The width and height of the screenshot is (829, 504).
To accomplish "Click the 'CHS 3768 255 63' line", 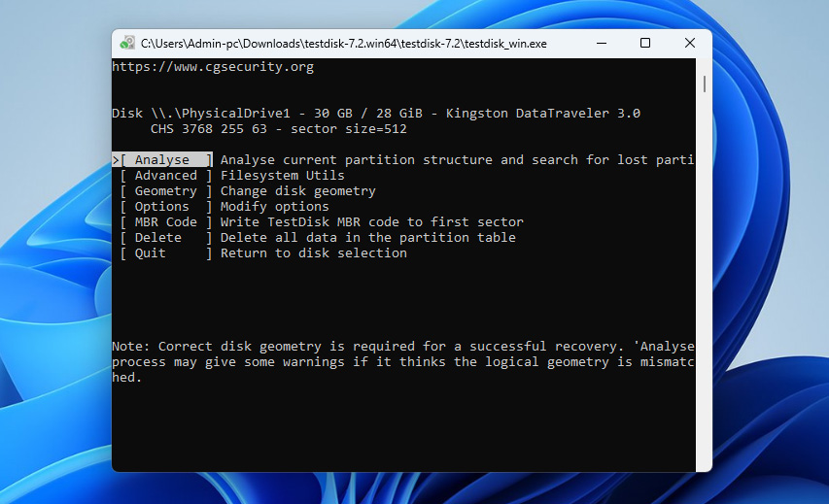I will click(x=279, y=129).
